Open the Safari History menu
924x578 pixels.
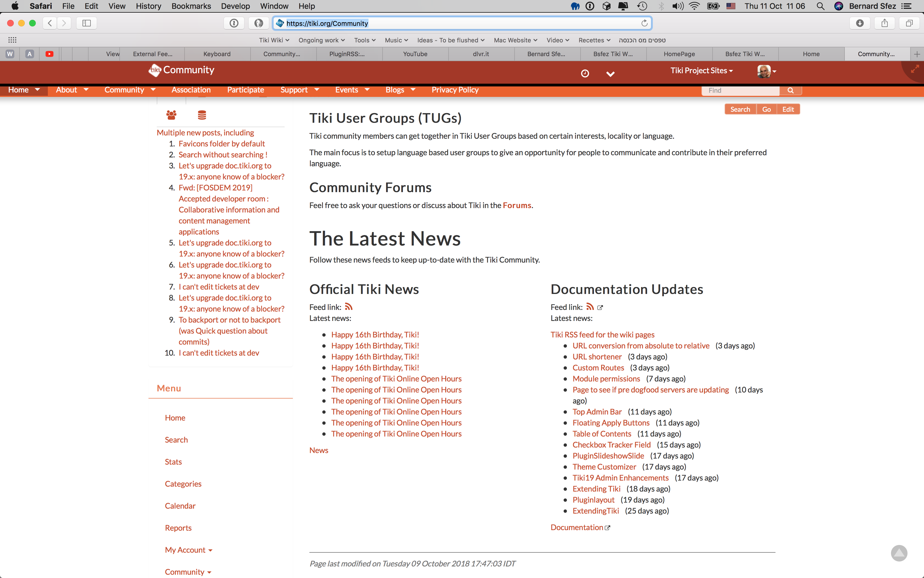[x=148, y=6]
